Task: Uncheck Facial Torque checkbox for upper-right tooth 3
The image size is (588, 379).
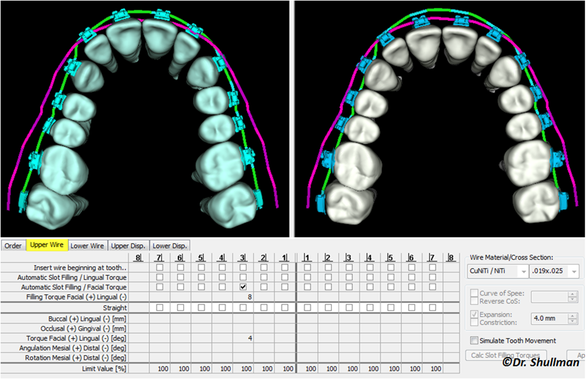Action: click(x=243, y=287)
